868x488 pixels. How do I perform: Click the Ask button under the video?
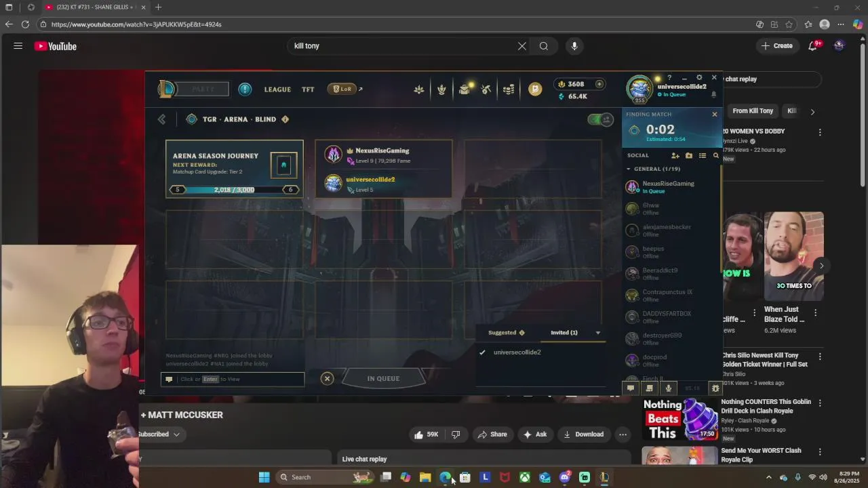click(x=534, y=434)
